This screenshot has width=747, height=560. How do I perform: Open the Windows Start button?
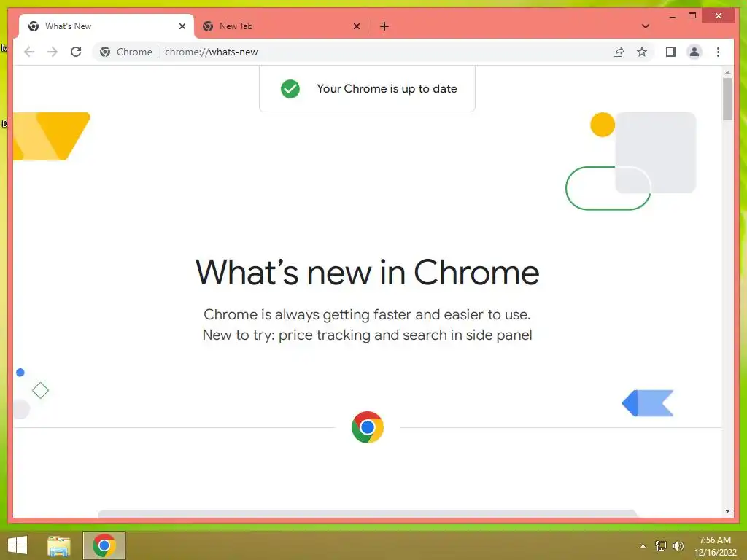(18, 545)
